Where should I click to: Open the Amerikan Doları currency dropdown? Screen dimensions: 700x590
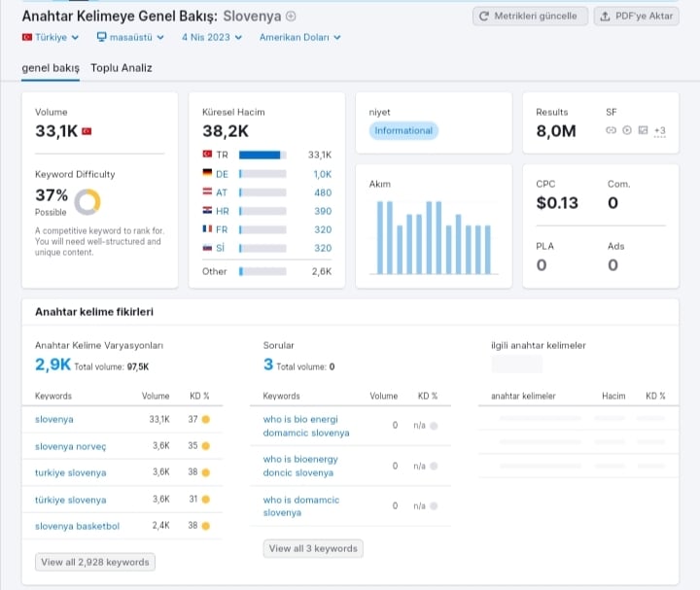(x=300, y=38)
